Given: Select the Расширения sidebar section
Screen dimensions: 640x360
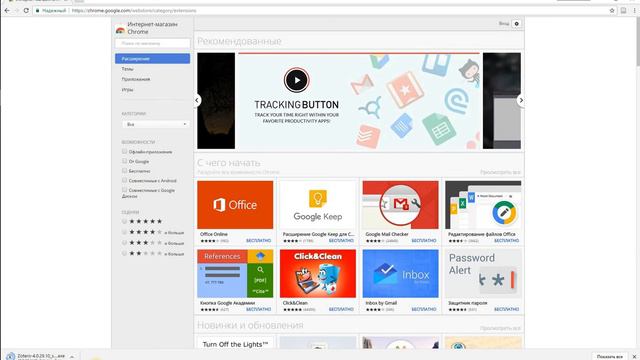Looking at the screenshot, I should 152,59.
